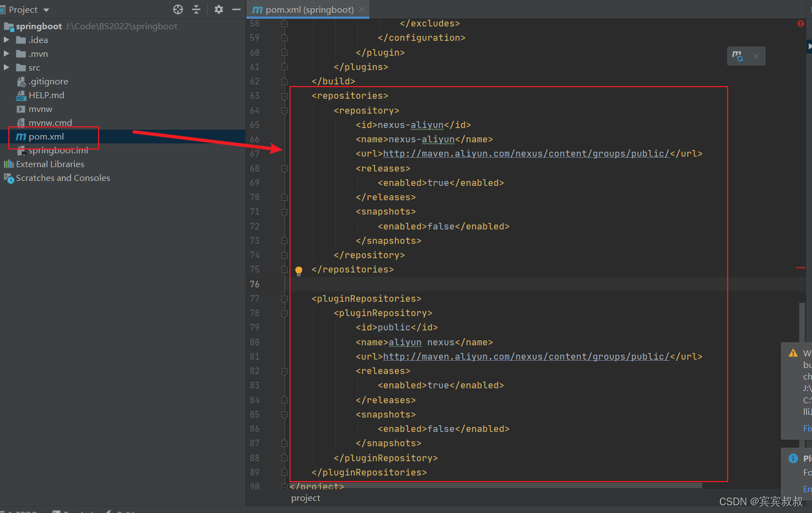Click the editor horizontal scrollbar

[x=496, y=486]
